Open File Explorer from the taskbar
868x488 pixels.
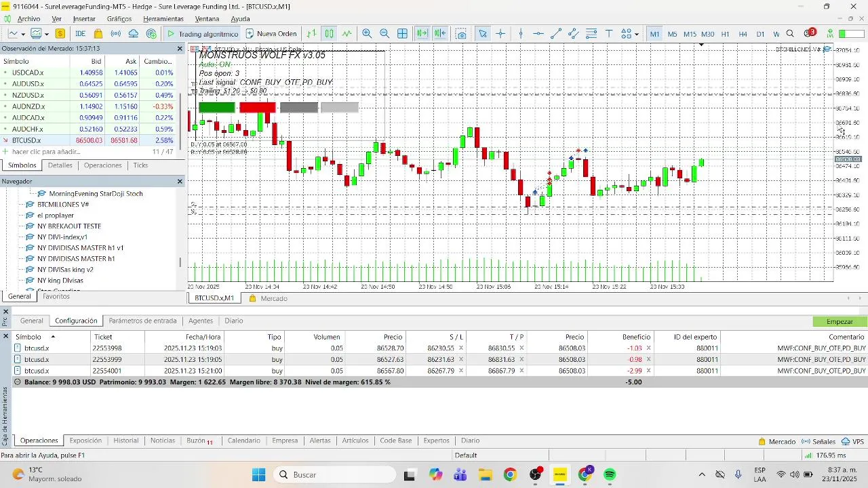click(x=485, y=474)
